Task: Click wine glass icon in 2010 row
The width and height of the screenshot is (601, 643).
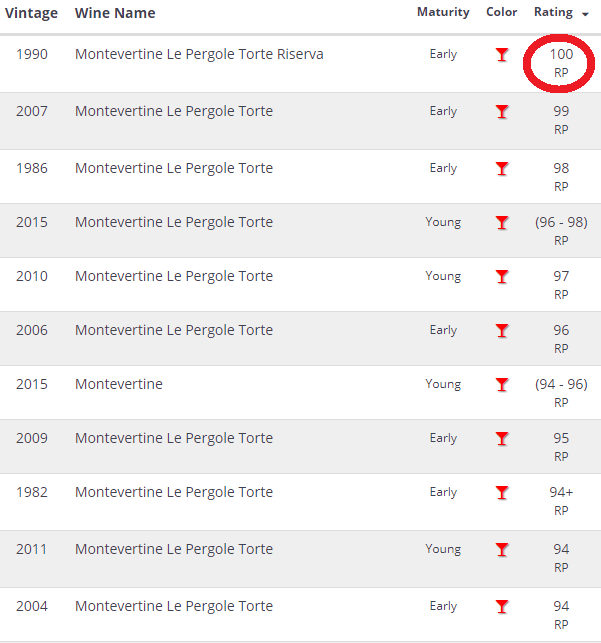Action: point(502,277)
